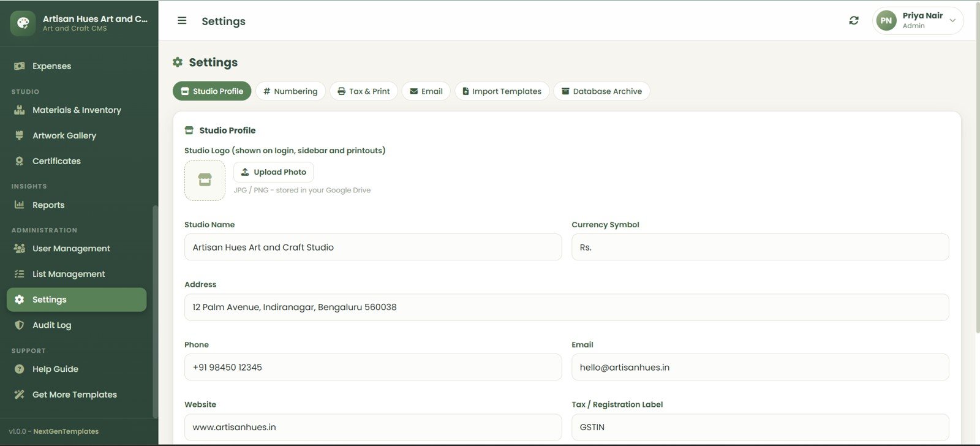Open the Database Archive tab
Image resolution: width=980 pixels, height=446 pixels.
601,91
